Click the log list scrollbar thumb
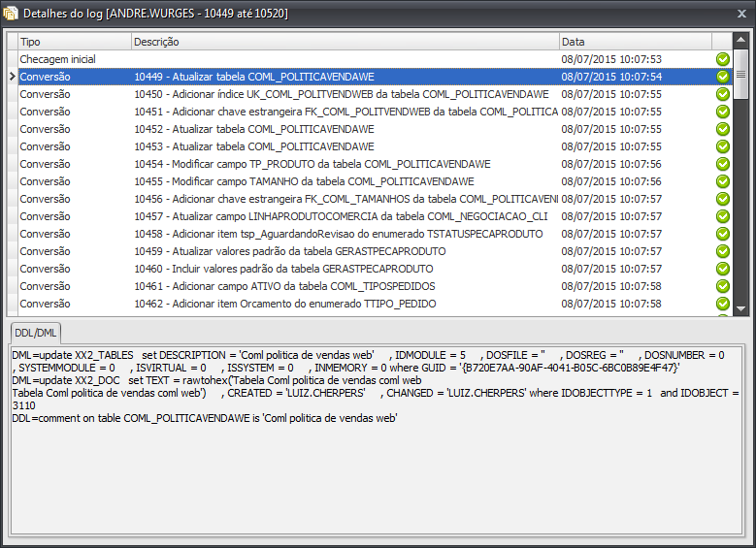 (x=741, y=74)
